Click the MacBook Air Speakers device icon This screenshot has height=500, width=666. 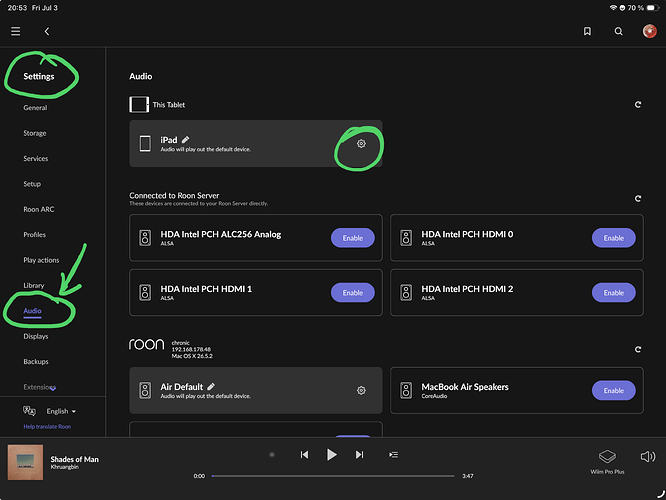(406, 390)
